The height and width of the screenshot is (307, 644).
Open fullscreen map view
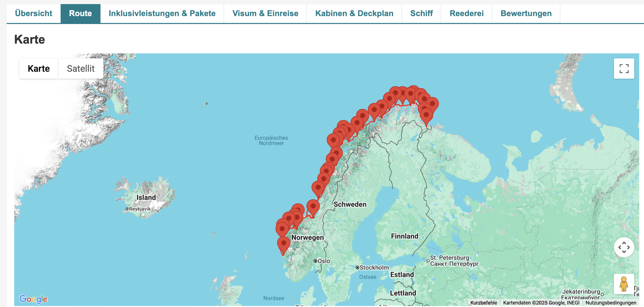(x=624, y=69)
